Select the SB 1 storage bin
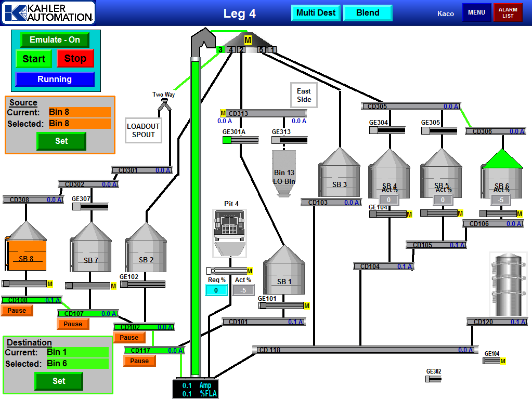 [x=284, y=270]
